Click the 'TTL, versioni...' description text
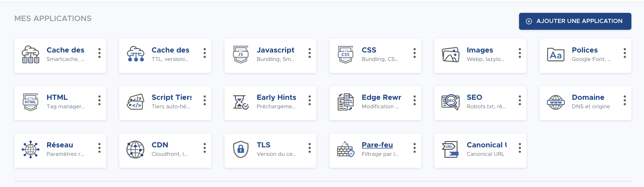Viewport: 644px width, 187px height. pos(170,59)
